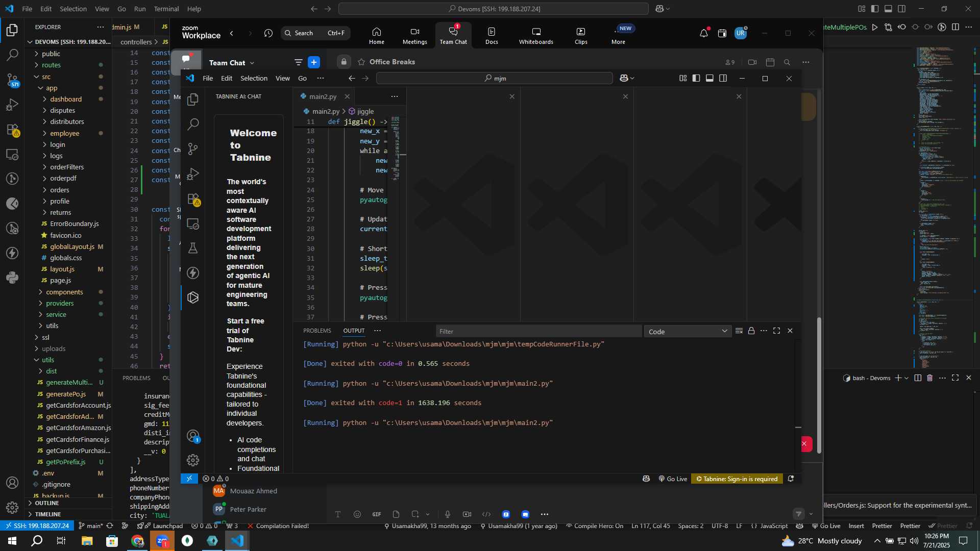Toggle Insert mode in outer status bar
Viewport: 980px width, 551px height.
pos(856,526)
